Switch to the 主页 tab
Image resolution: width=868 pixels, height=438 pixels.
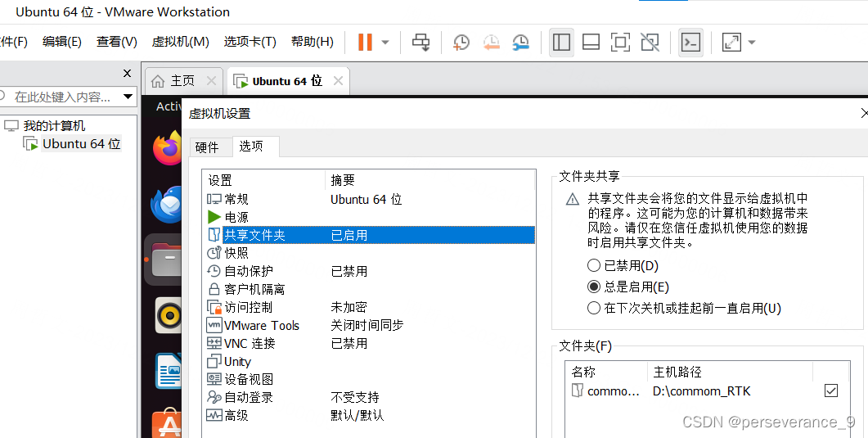click(182, 81)
